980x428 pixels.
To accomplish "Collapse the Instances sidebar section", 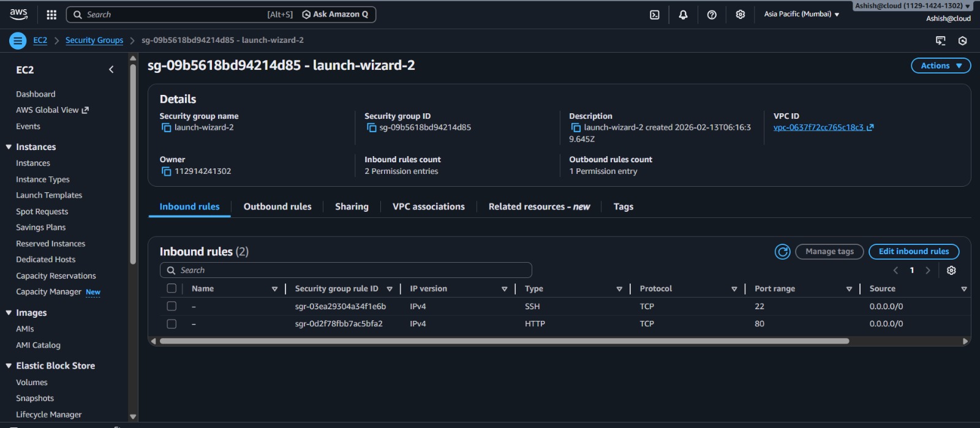I will [x=9, y=147].
